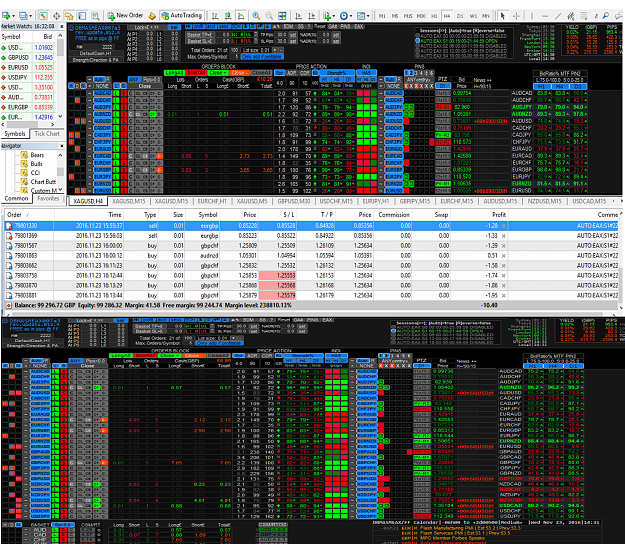This screenshot has width=625, height=544.
Task: Open the Indicators list icon
Action: (x=326, y=16)
